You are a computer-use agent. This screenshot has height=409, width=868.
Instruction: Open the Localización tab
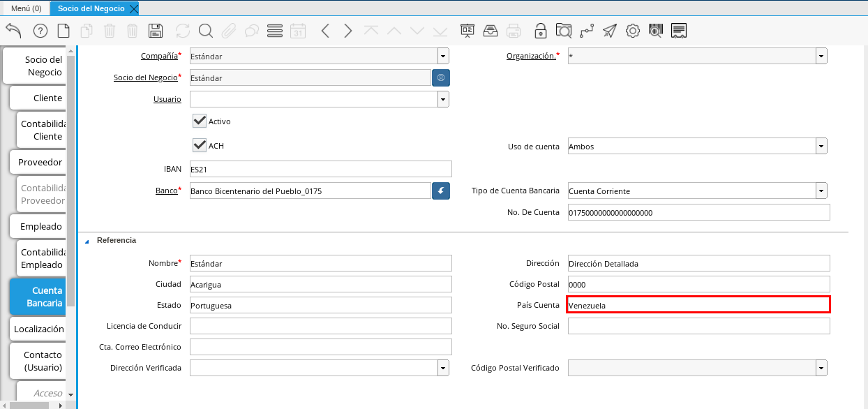(x=38, y=329)
